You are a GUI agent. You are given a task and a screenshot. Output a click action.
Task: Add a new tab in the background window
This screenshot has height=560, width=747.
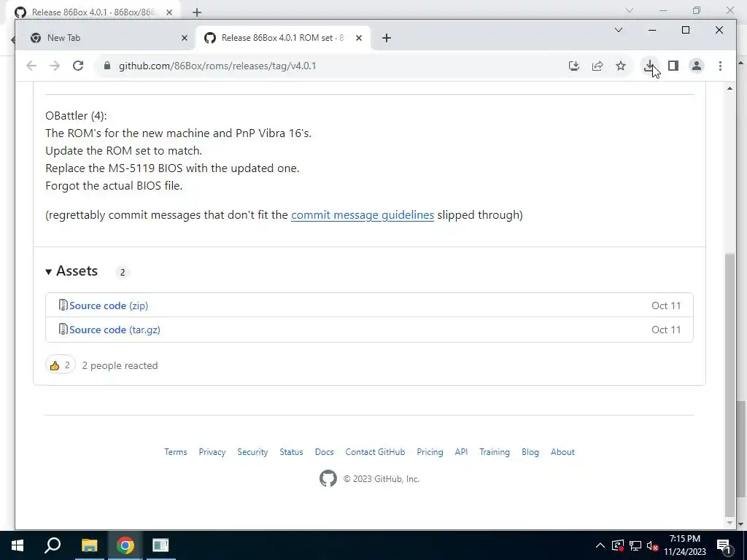click(x=197, y=12)
